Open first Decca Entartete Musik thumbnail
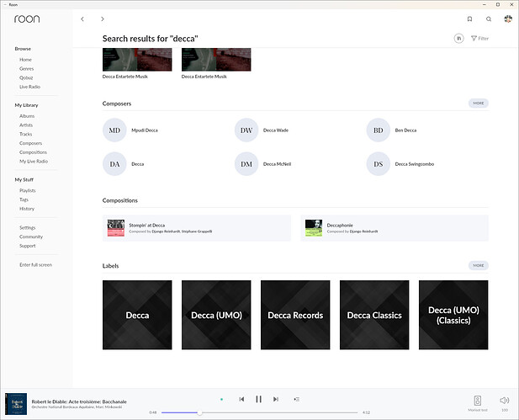Viewport: 519px width, 420px height. [137, 60]
